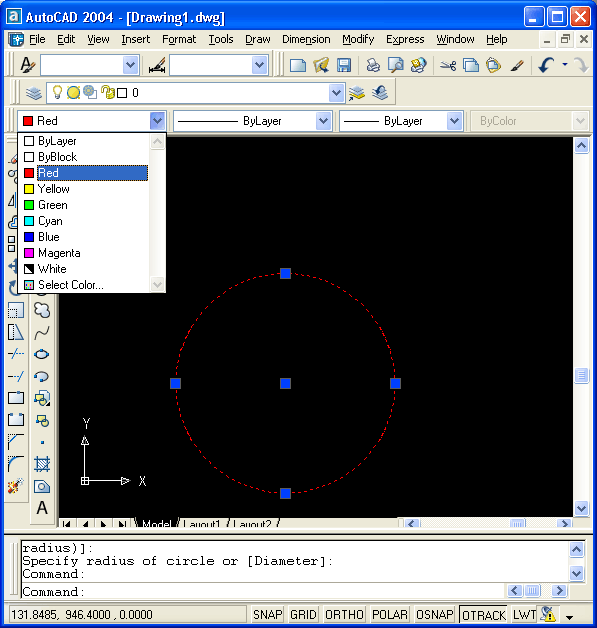The image size is (597, 628).
Task: Click the Undo arrow icon
Action: (546, 65)
